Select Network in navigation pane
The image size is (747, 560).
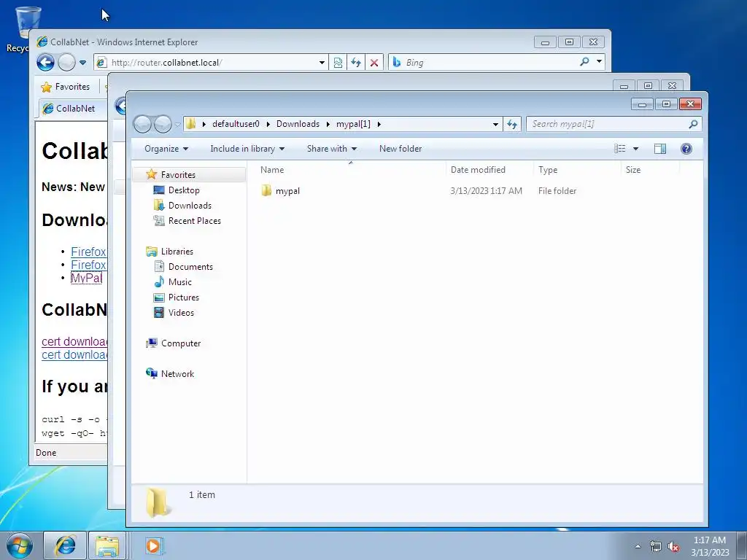click(177, 374)
